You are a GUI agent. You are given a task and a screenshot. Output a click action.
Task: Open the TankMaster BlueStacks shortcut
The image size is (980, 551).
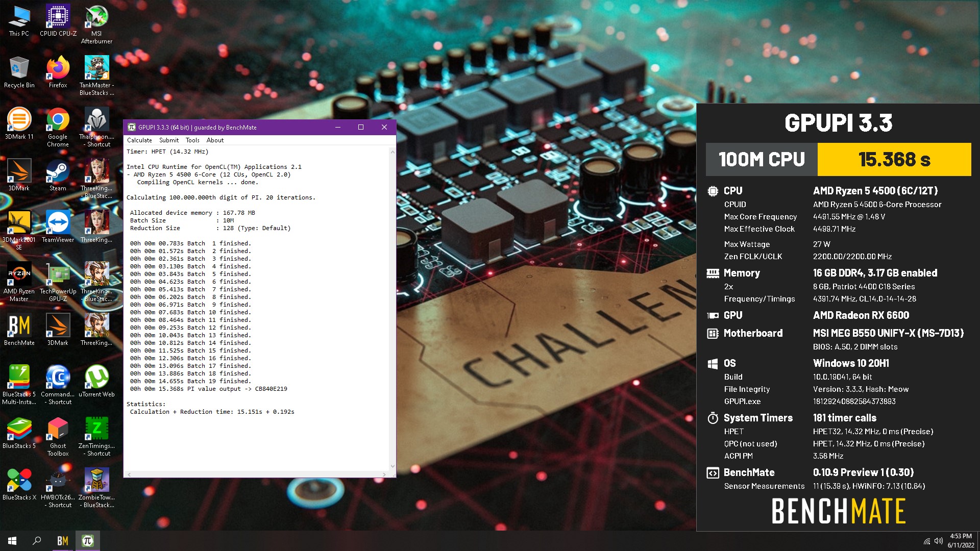[x=96, y=76]
